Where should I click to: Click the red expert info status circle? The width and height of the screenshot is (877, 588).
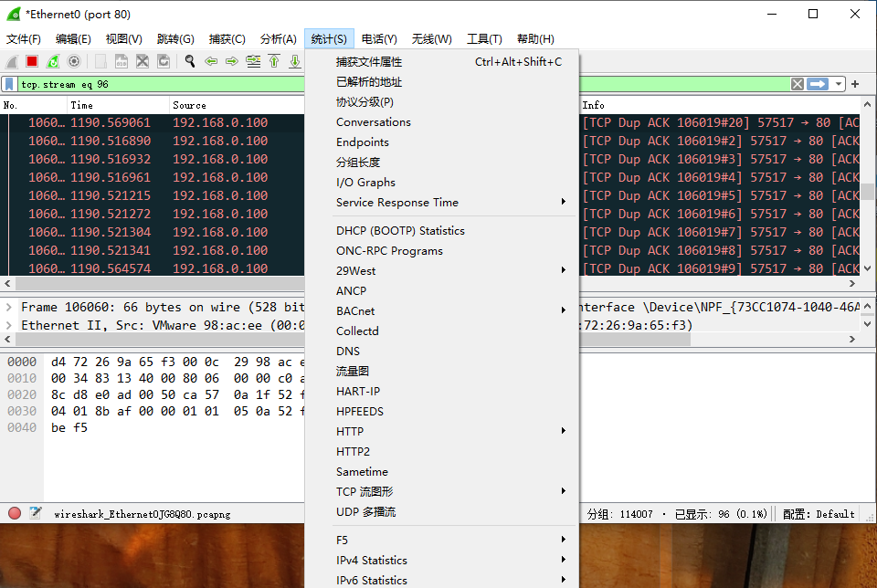15,513
